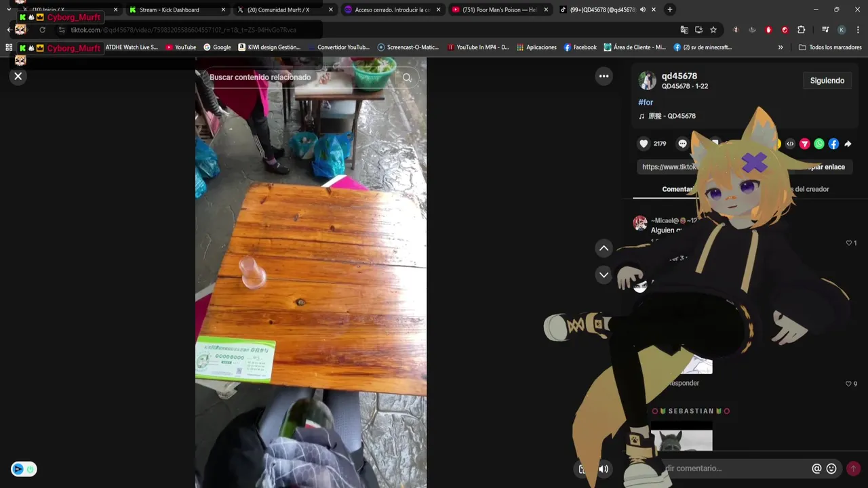Open a new browser tab
Screen dimensions: 868x488
[670, 9]
